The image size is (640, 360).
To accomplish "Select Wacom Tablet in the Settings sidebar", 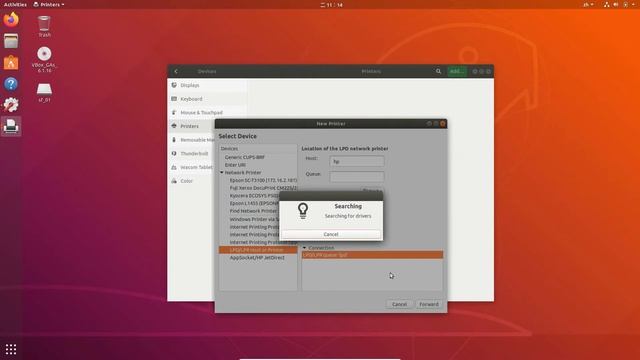I will [x=191, y=167].
